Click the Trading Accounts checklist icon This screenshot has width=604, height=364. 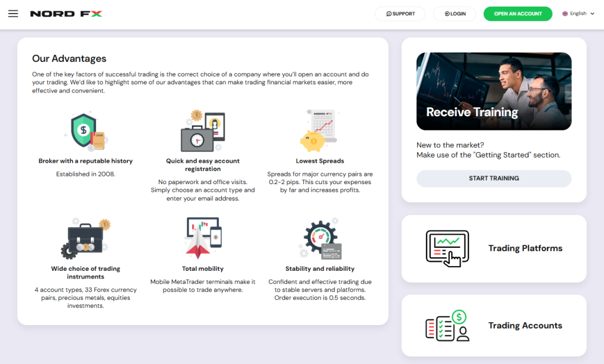pos(447,326)
